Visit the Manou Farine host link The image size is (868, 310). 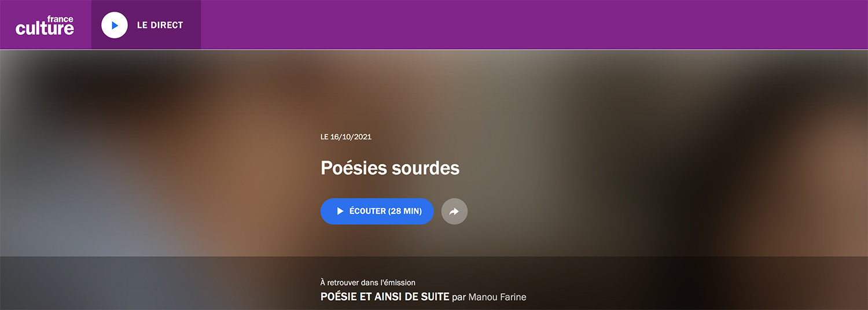497,297
